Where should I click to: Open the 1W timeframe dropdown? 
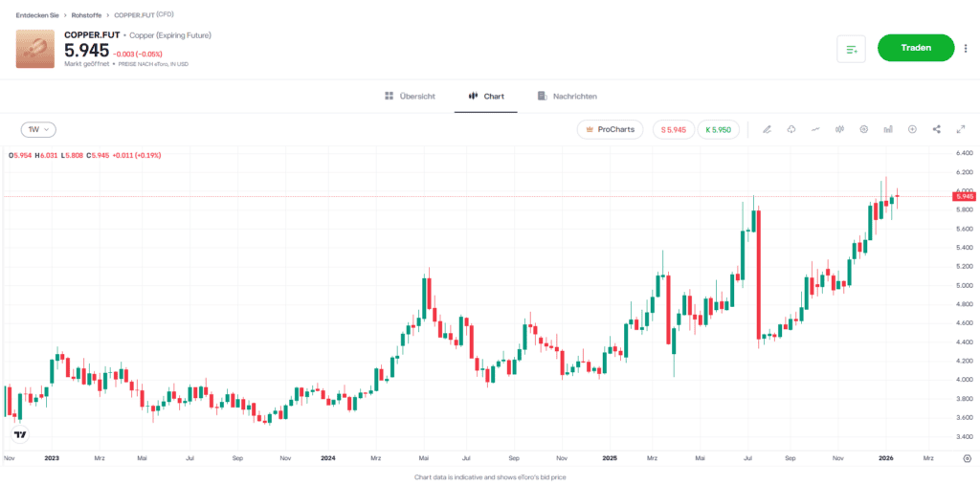pos(38,129)
